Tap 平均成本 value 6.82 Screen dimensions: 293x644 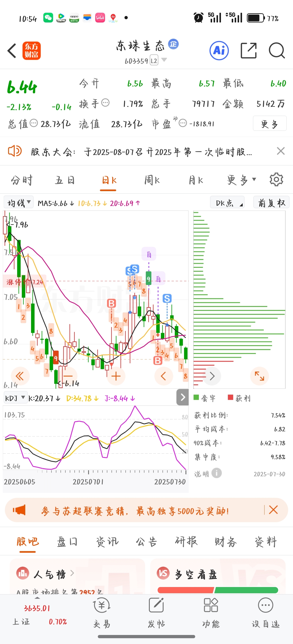click(280, 429)
